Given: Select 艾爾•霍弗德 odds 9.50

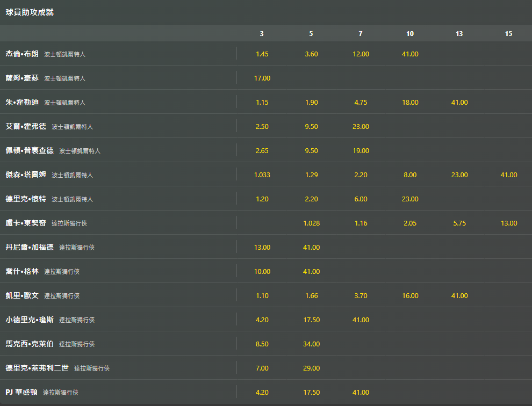Looking at the screenshot, I should pyautogui.click(x=311, y=127).
